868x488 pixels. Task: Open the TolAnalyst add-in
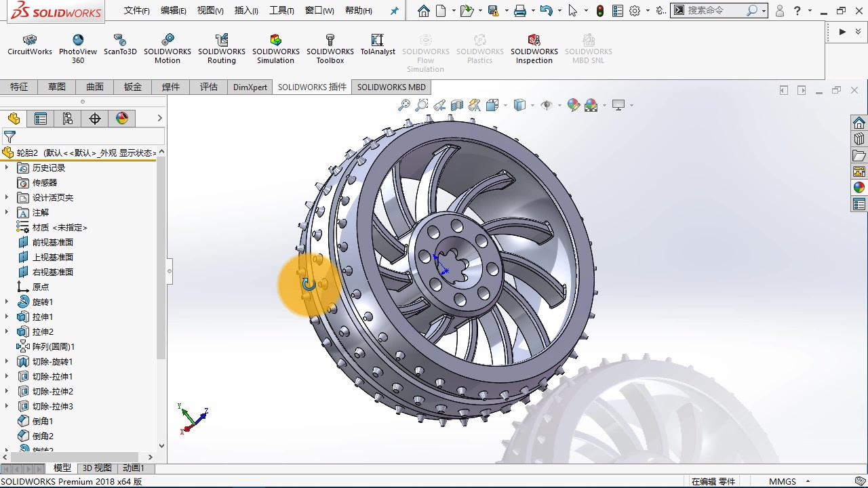(x=378, y=45)
